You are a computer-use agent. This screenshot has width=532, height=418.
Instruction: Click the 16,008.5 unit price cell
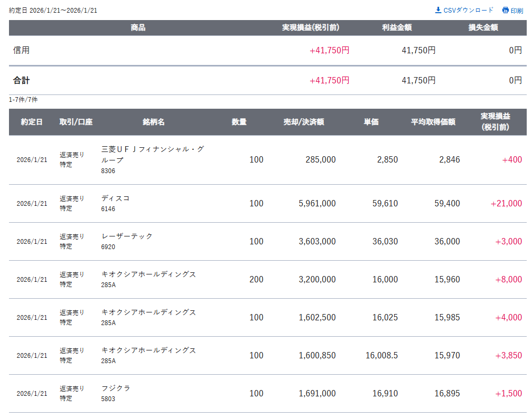coord(381,355)
